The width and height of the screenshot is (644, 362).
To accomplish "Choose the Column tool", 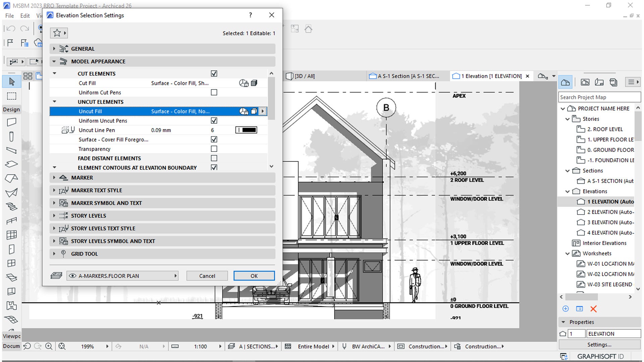I will [11, 136].
